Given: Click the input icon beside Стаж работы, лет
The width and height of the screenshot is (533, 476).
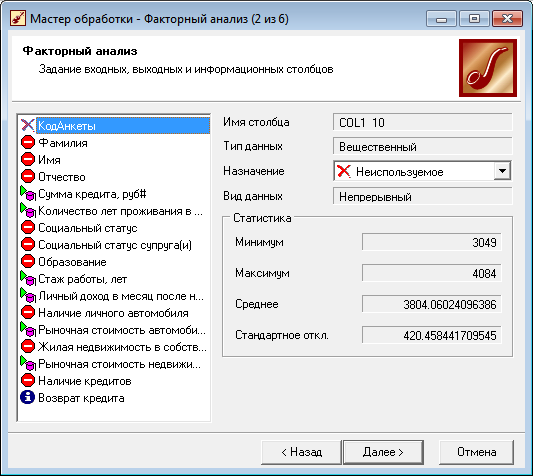Looking at the screenshot, I should [x=28, y=278].
